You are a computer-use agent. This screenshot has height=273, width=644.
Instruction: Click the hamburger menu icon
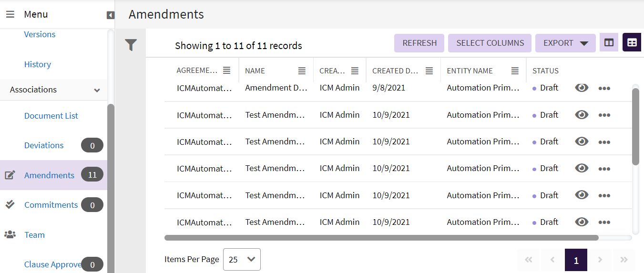click(10, 14)
